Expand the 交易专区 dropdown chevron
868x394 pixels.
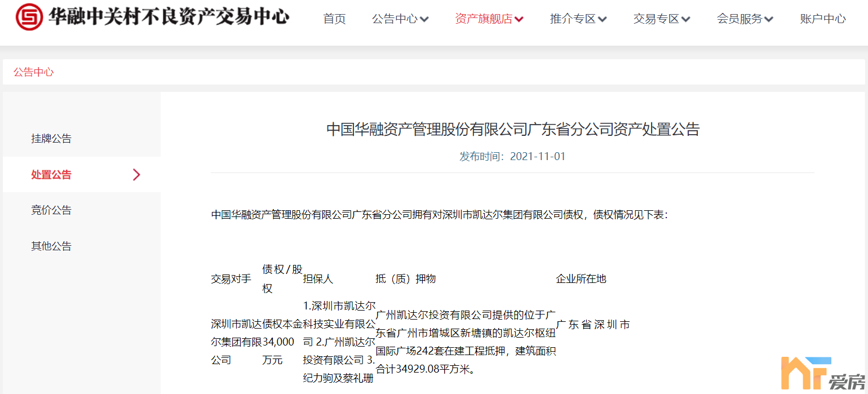(686, 20)
